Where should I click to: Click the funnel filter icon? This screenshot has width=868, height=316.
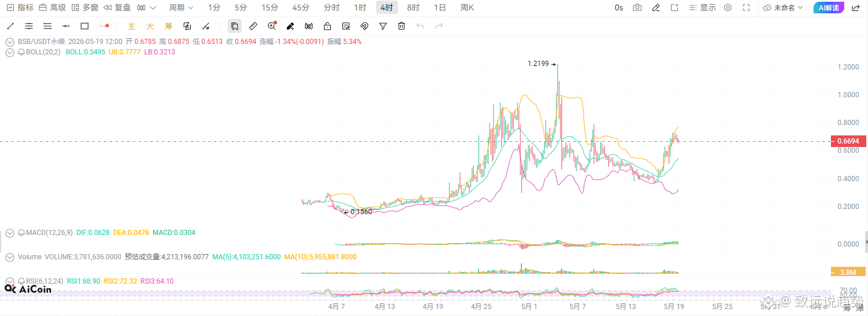[x=383, y=26]
